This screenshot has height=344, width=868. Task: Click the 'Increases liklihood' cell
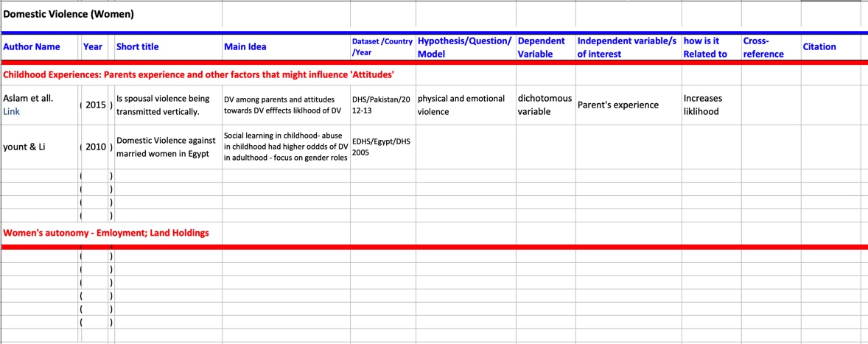click(x=702, y=105)
